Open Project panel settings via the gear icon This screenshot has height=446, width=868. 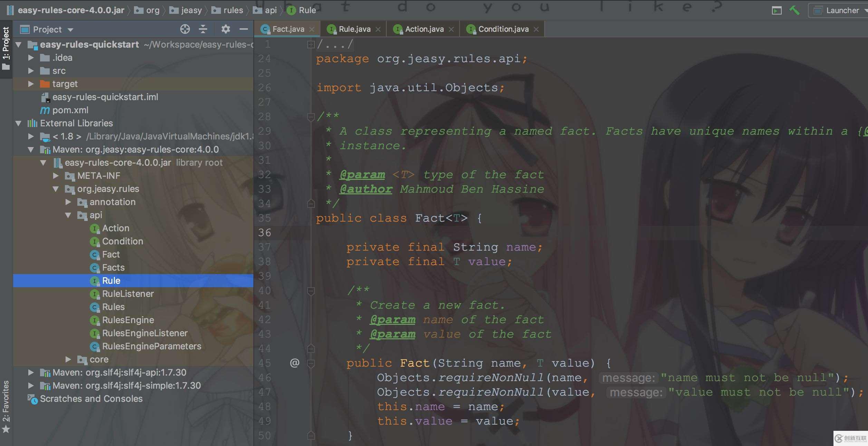[225, 29]
